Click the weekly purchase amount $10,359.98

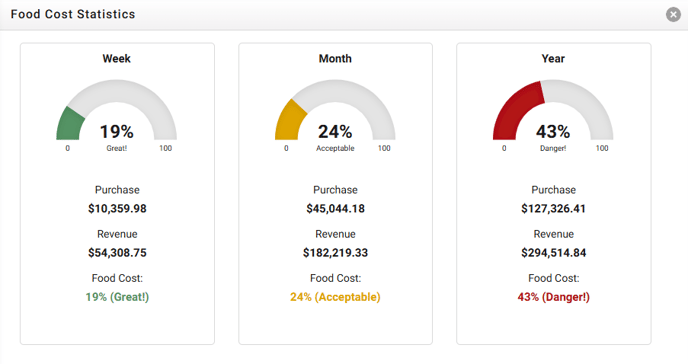(x=117, y=208)
